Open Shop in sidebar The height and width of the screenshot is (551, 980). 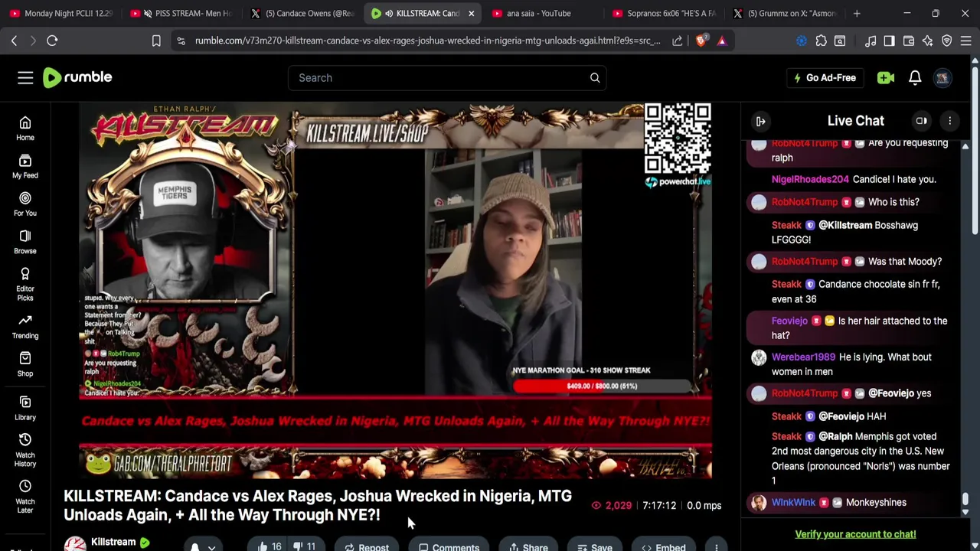tap(25, 364)
